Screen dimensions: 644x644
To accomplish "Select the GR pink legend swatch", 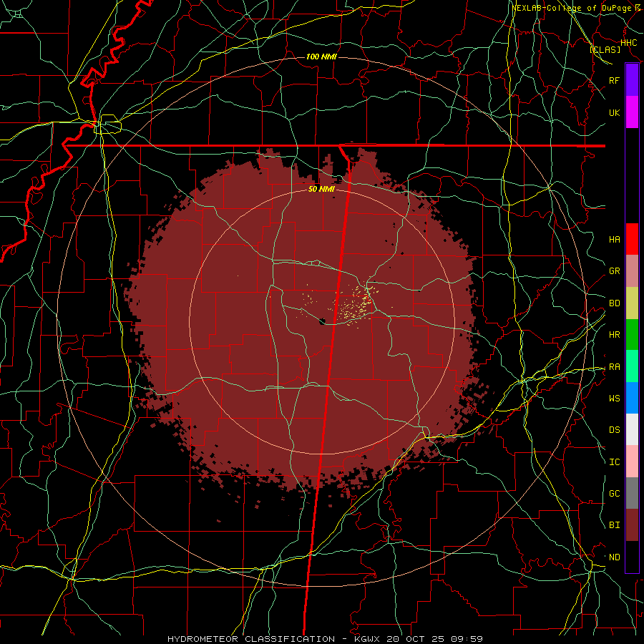I will [x=632, y=270].
